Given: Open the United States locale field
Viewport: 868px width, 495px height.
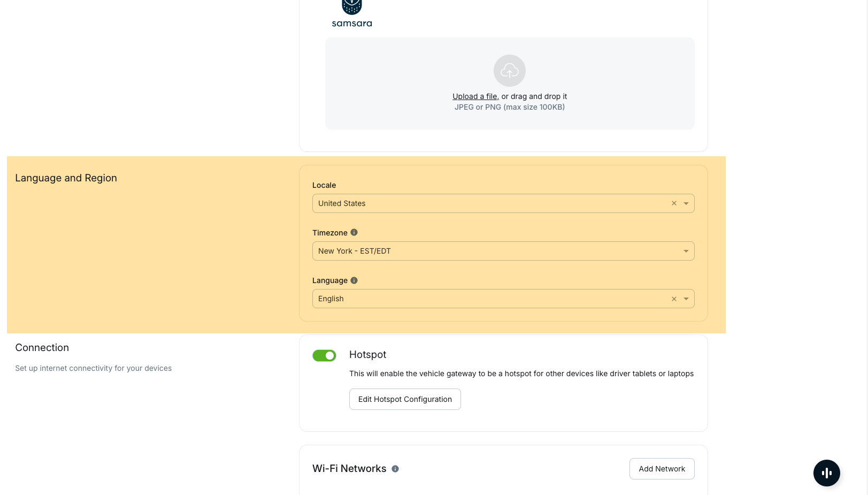Looking at the screenshot, I should 481,203.
